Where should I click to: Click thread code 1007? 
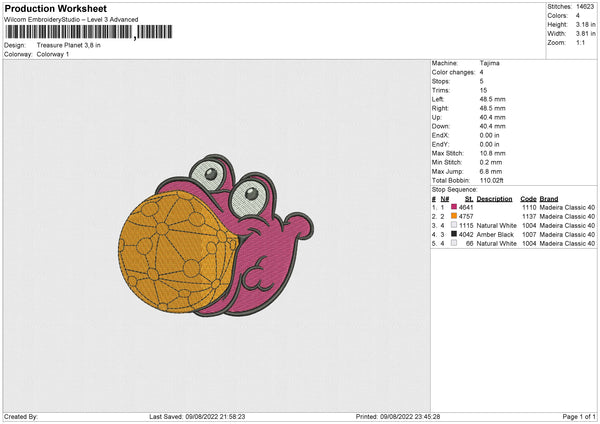529,235
